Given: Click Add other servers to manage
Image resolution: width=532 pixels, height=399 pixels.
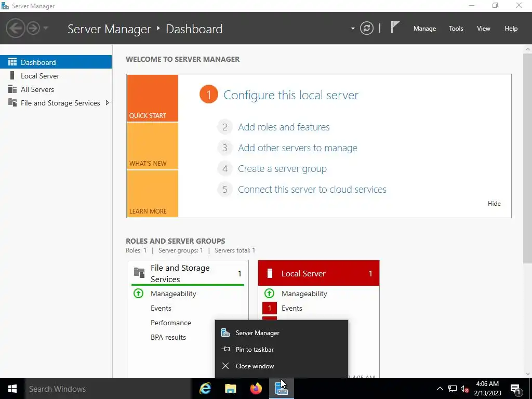Looking at the screenshot, I should (x=298, y=148).
